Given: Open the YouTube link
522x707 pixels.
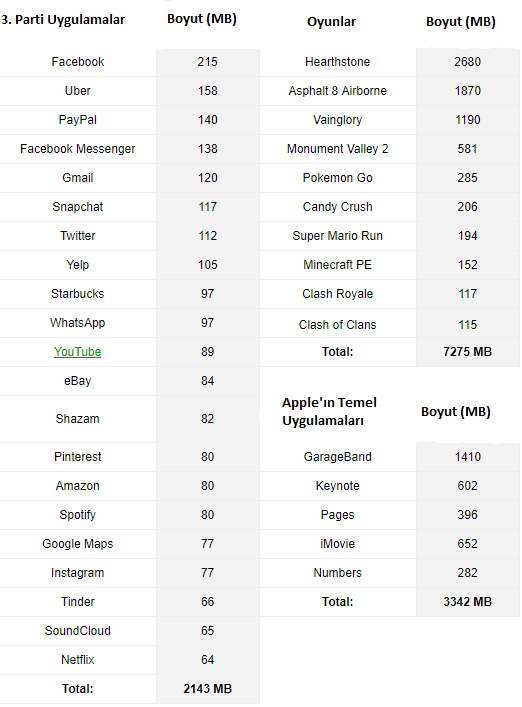Looking at the screenshot, I should pos(78,352).
